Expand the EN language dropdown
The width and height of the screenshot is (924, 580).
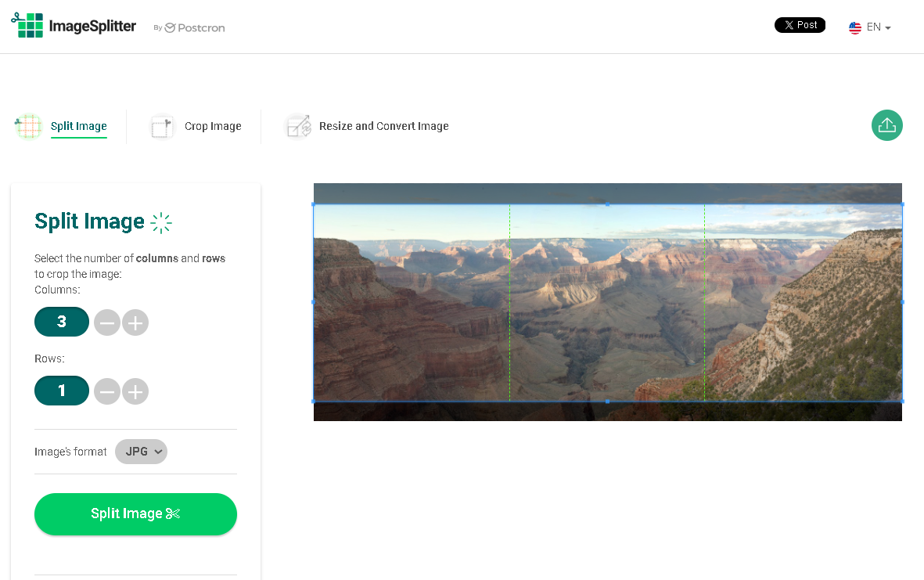871,27
